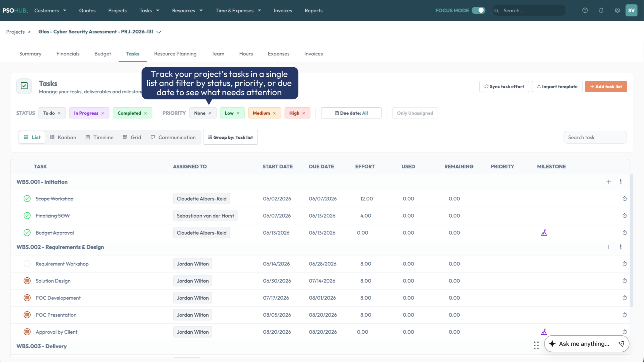Start timer for Solution Design row
The width and height of the screenshot is (644, 362).
click(624, 281)
